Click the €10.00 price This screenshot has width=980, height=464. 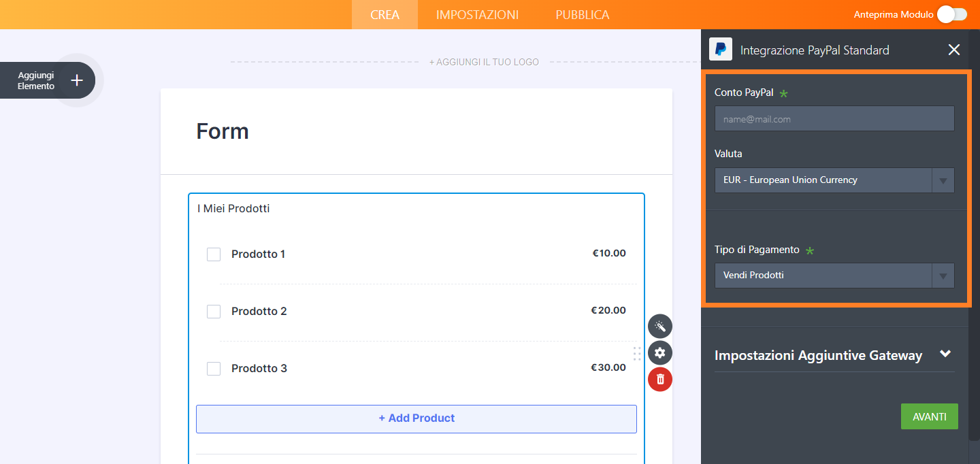609,253
